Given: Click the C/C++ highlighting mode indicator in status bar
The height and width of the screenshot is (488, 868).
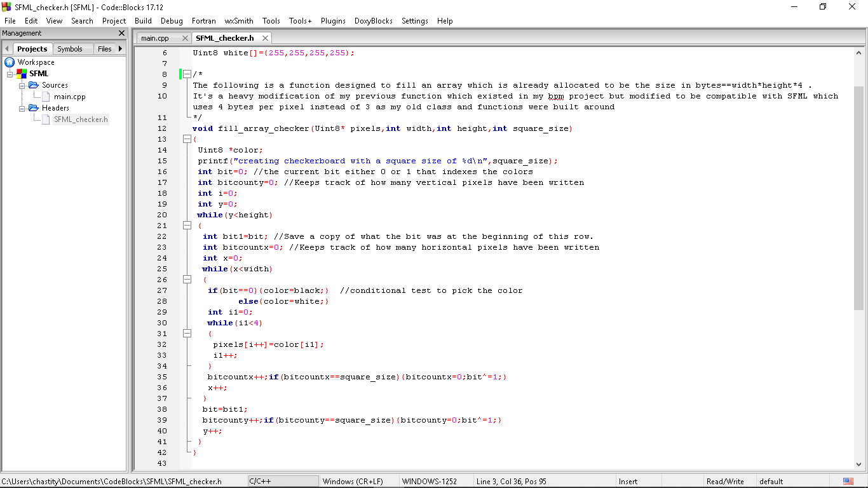Looking at the screenshot, I should point(283,481).
